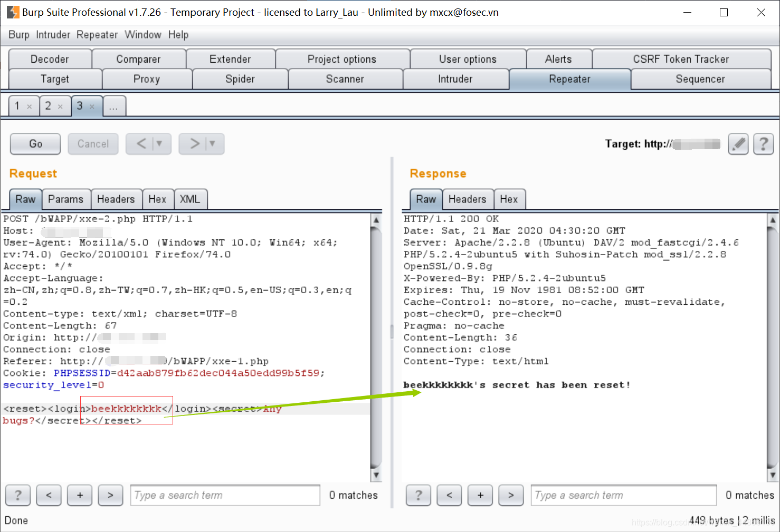The image size is (780, 532).
Task: Open the Burp menu
Action: pos(19,35)
